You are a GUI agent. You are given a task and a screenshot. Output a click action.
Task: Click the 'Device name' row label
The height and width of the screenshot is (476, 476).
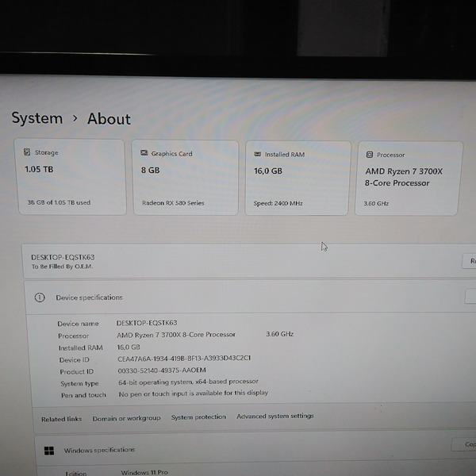tap(78, 324)
